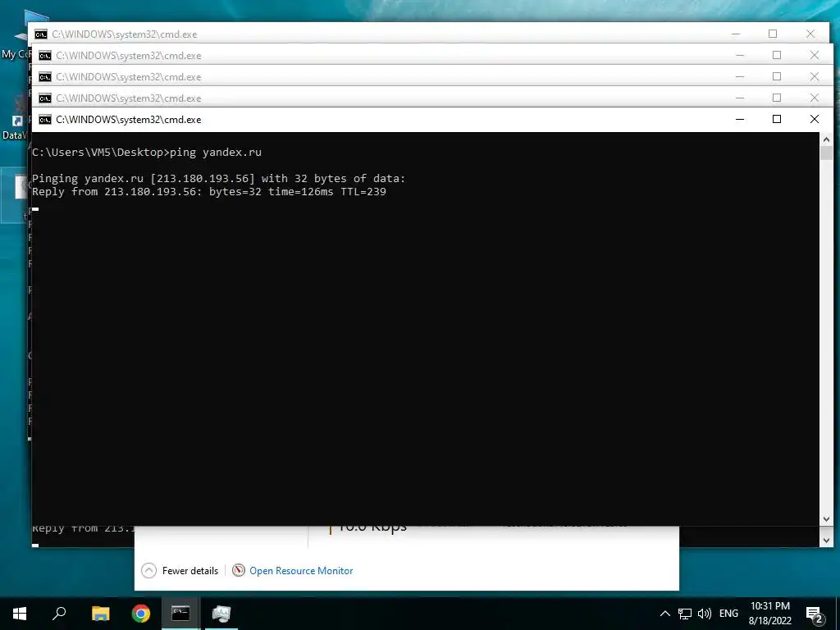Open Google Chrome from taskbar
This screenshot has height=630, width=840.
point(141,614)
